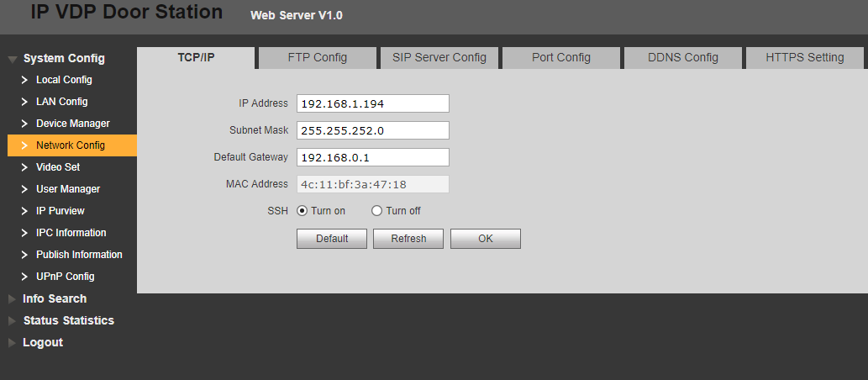This screenshot has height=380, width=868.
Task: Select UPnP Config in the sidebar
Action: pyautogui.click(x=65, y=277)
